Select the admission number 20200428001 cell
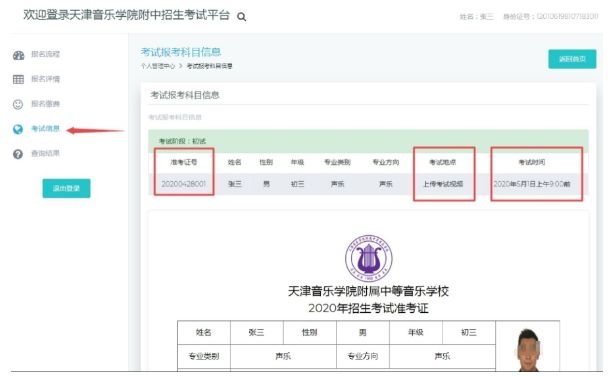This screenshot has height=376, width=608. point(183,184)
